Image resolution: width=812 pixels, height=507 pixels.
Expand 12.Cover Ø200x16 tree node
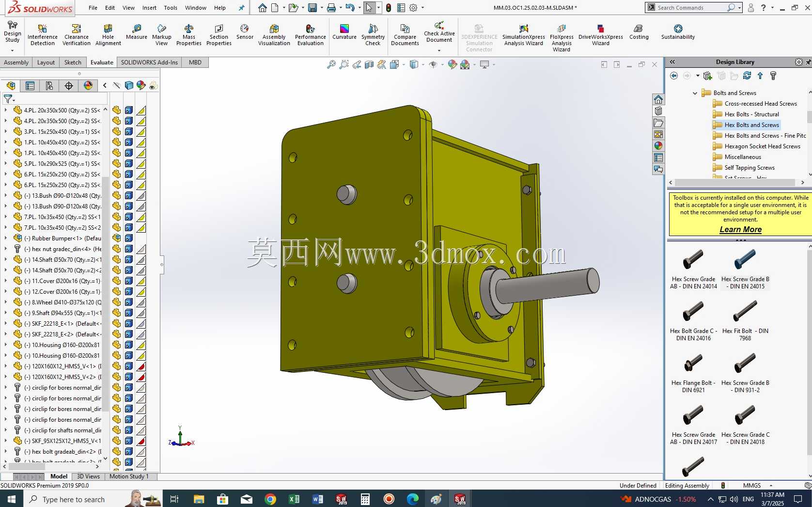(x=5, y=291)
